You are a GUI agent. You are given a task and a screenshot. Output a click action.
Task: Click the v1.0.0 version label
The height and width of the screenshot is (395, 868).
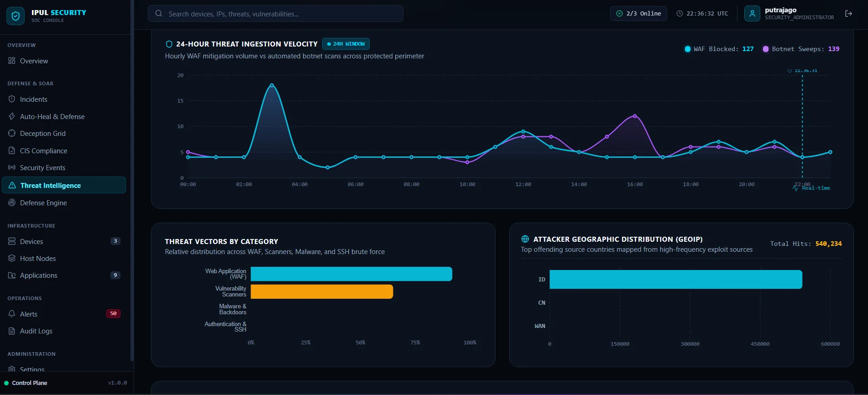tap(117, 383)
